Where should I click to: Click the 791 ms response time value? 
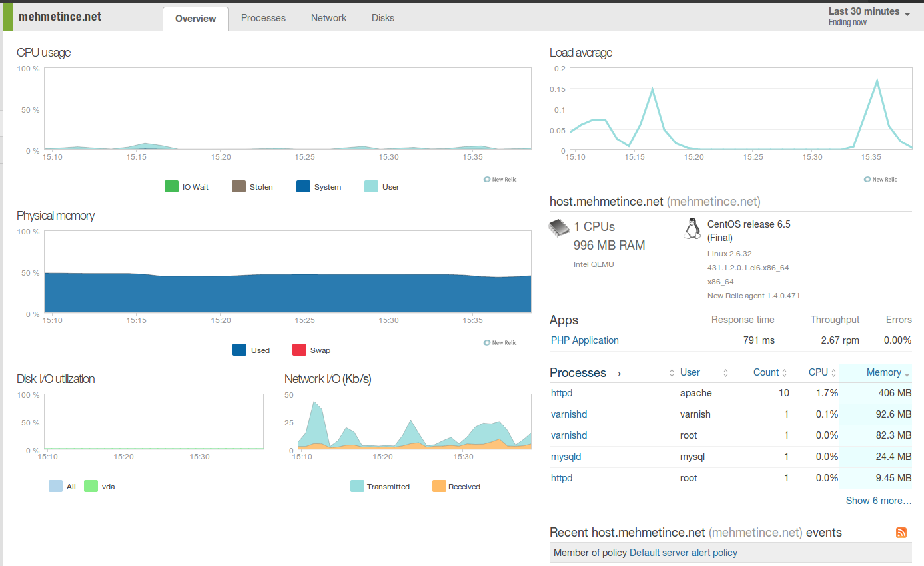759,340
